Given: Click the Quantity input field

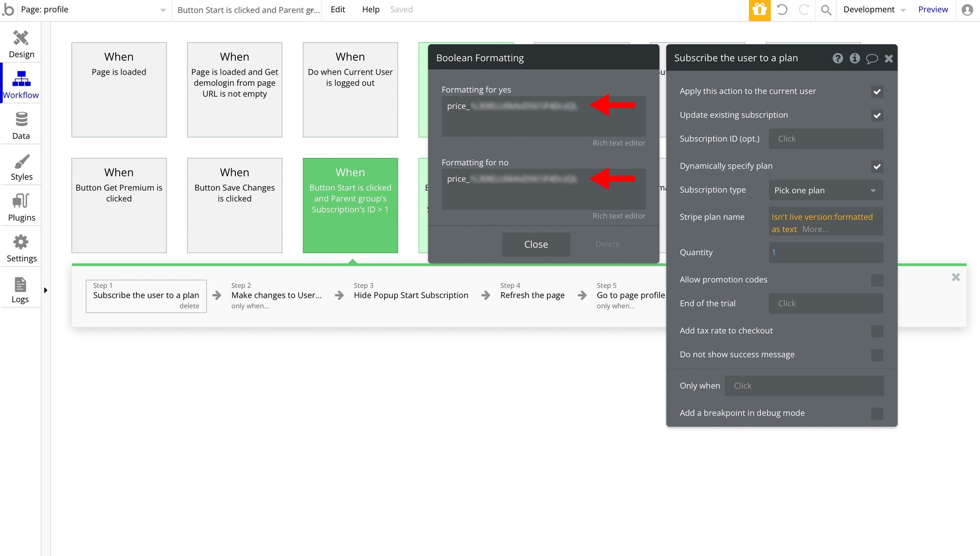Looking at the screenshot, I should pyautogui.click(x=825, y=253).
